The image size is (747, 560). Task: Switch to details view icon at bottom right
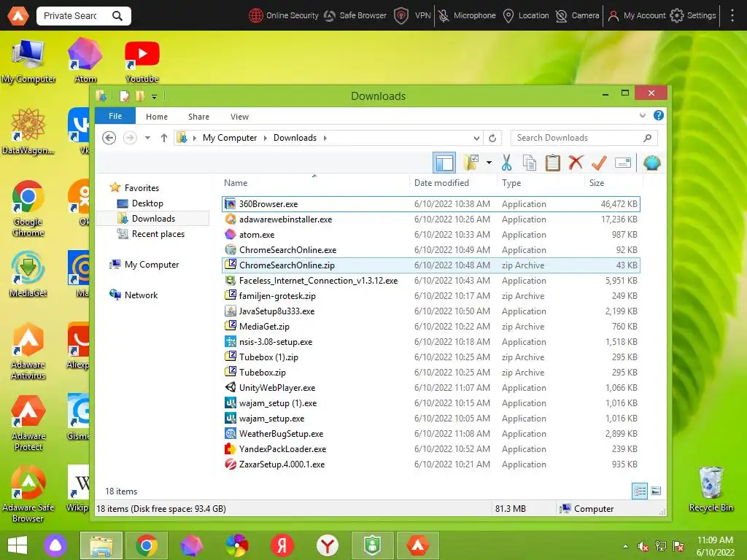(639, 491)
